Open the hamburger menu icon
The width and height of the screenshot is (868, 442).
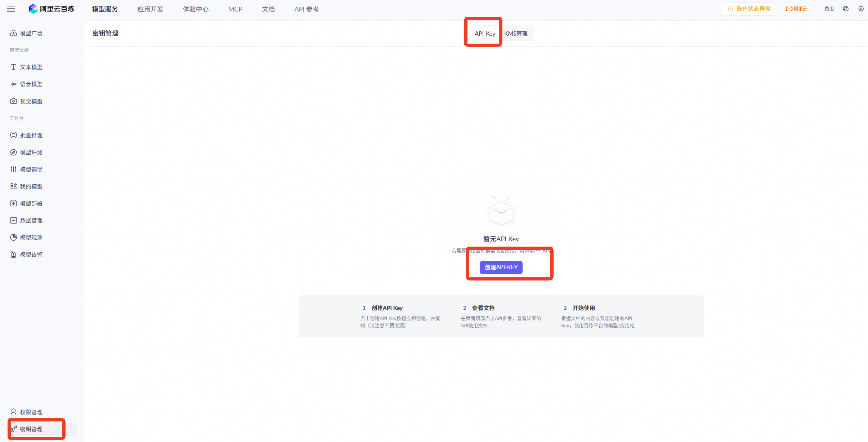(x=11, y=9)
